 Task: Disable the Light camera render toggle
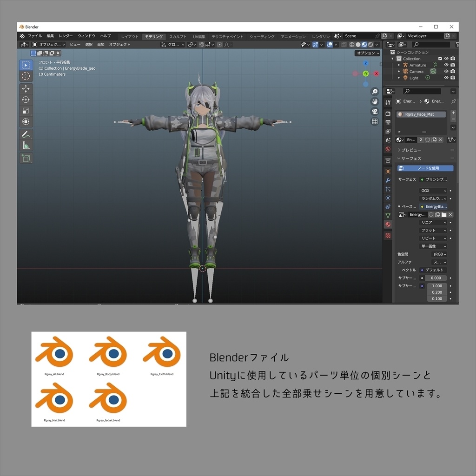click(453, 78)
